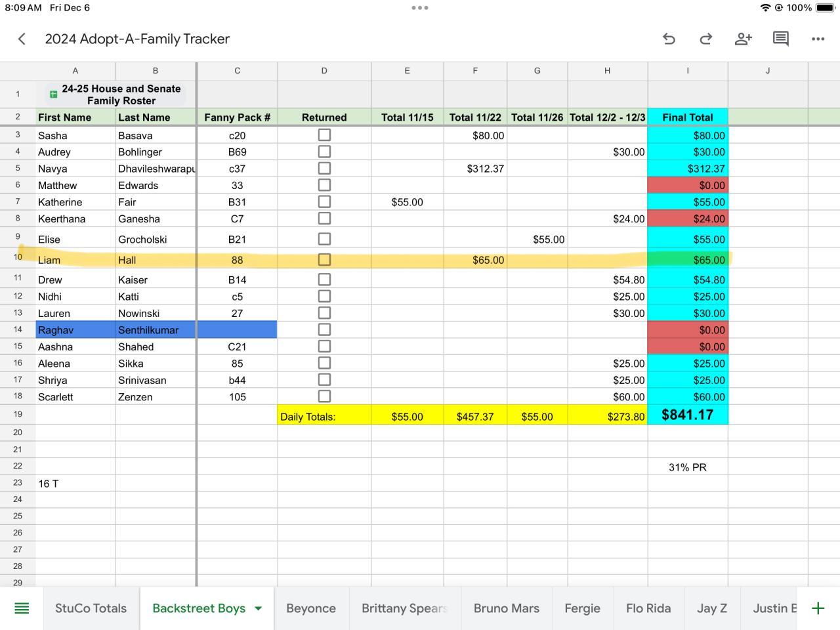Tap the three-dot multitasking indicator at top

(x=420, y=8)
